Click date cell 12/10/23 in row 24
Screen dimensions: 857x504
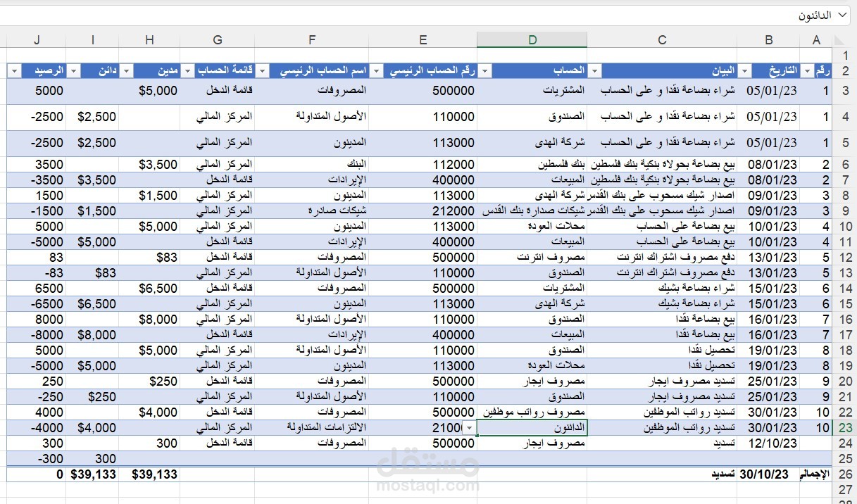(769, 443)
